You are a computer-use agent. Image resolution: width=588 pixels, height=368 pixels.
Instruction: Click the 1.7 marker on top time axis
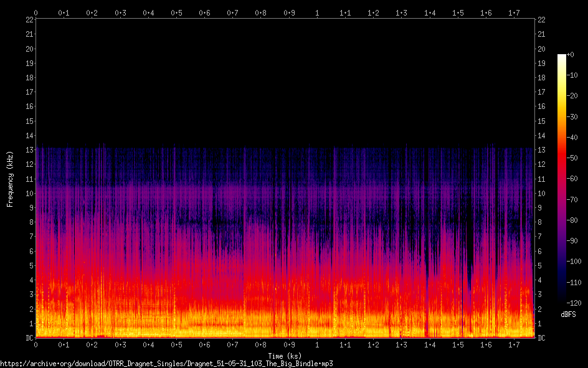[x=514, y=12]
